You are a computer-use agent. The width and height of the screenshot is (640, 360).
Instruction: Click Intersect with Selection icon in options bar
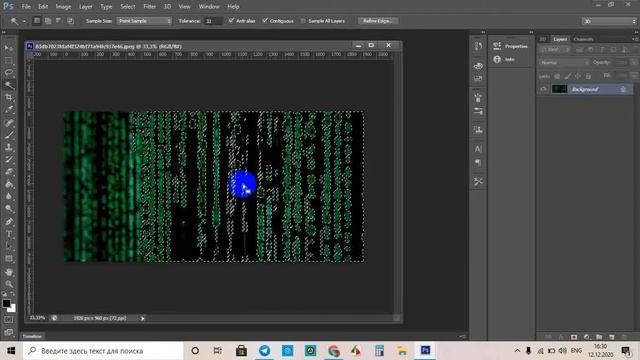coord(70,20)
